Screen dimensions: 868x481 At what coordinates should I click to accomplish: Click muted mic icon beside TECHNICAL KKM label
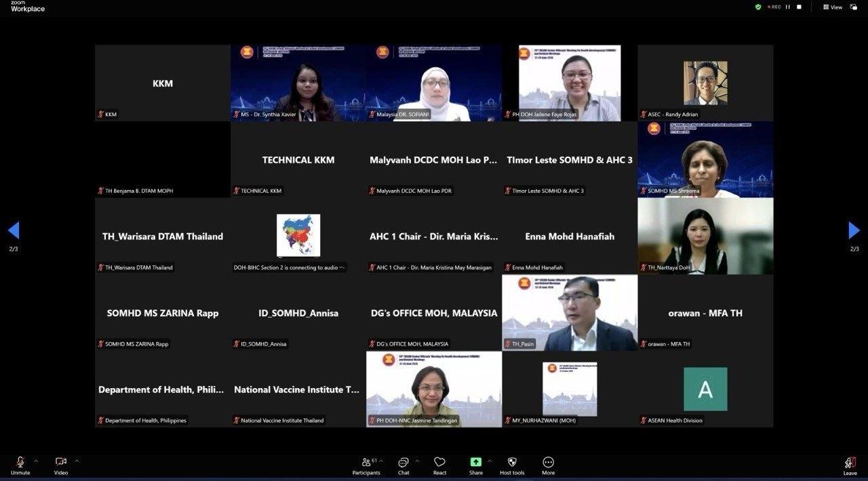237,191
